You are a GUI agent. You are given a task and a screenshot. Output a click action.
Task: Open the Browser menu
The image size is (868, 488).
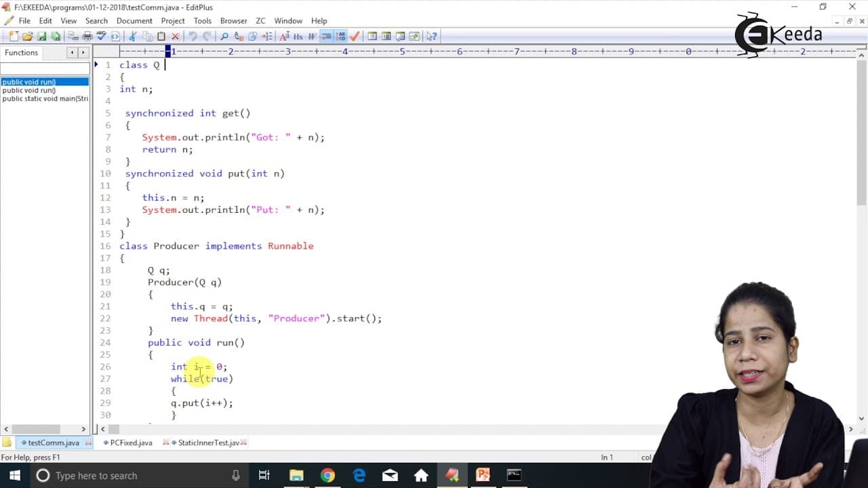tap(233, 20)
